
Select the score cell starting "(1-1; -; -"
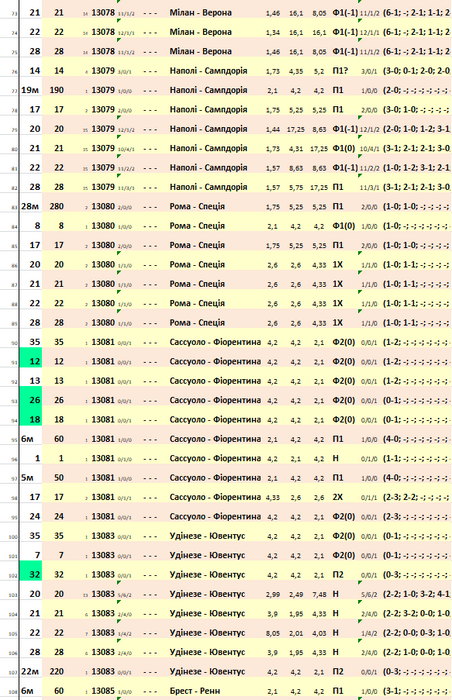416,458
